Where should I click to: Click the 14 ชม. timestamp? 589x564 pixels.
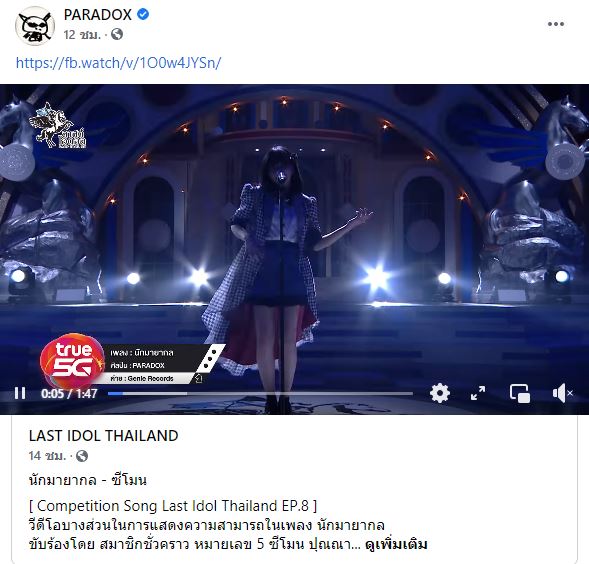click(47, 456)
